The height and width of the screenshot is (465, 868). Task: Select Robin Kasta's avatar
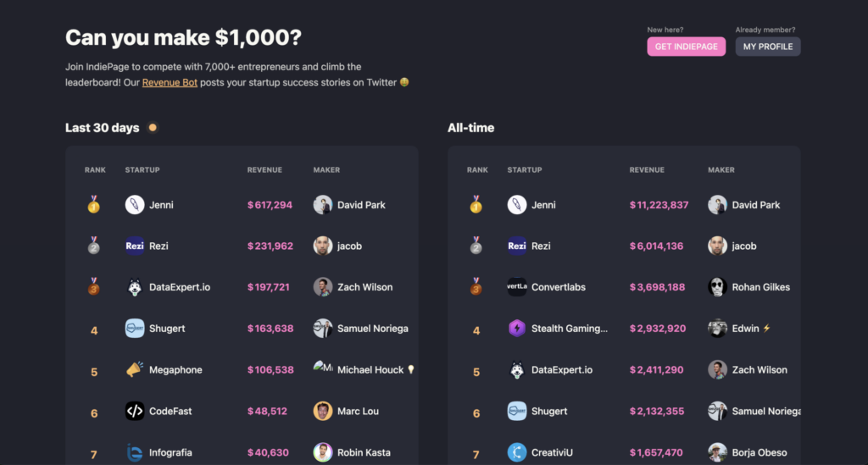[323, 452]
